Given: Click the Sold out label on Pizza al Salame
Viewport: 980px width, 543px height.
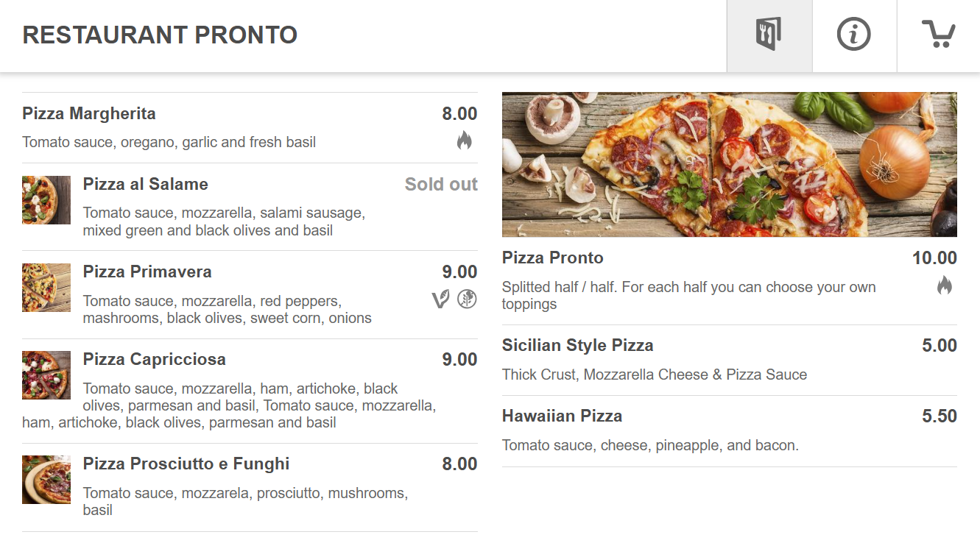Looking at the screenshot, I should tap(440, 184).
